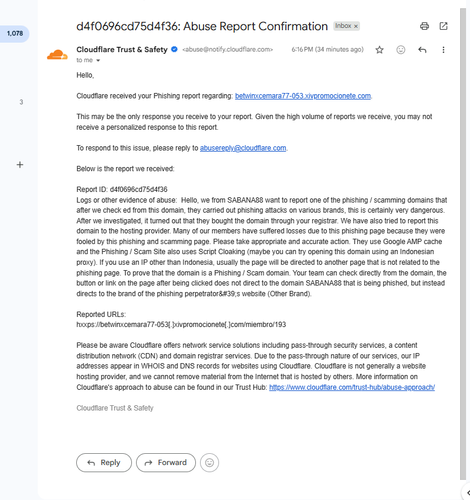The width and height of the screenshot is (470, 500).
Task: Click the Cloudflare sender avatar logo
Action: [x=57, y=55]
